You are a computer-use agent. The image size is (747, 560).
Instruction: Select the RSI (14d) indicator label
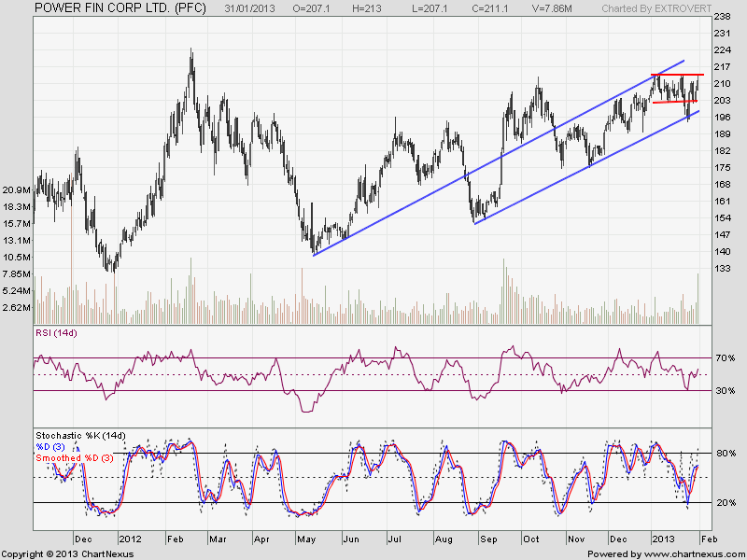(x=56, y=333)
